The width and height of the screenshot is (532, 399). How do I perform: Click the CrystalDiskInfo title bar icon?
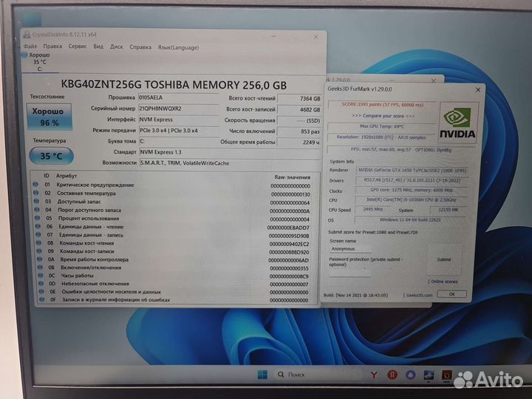pos(27,34)
